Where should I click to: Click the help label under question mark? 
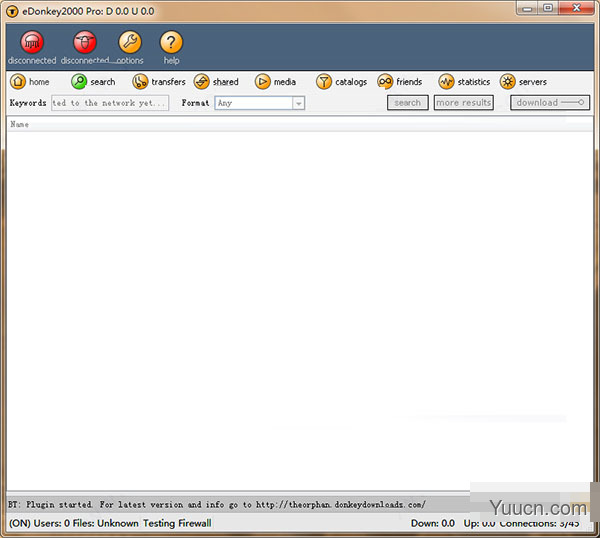171,60
